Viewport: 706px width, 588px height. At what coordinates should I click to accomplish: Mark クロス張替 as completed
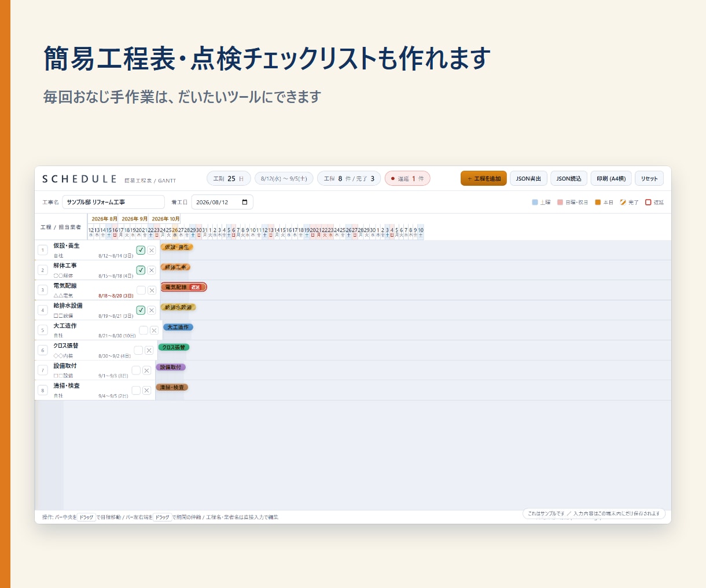coord(138,350)
